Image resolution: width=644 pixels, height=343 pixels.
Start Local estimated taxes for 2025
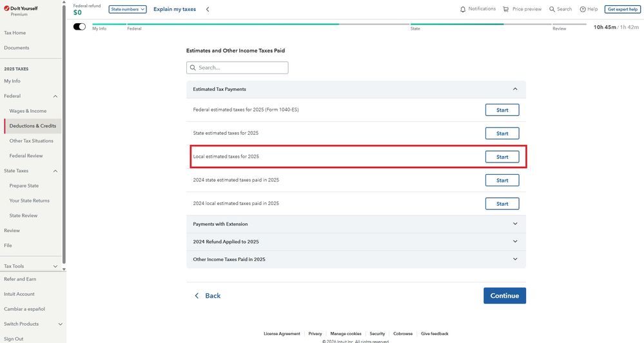pyautogui.click(x=502, y=157)
